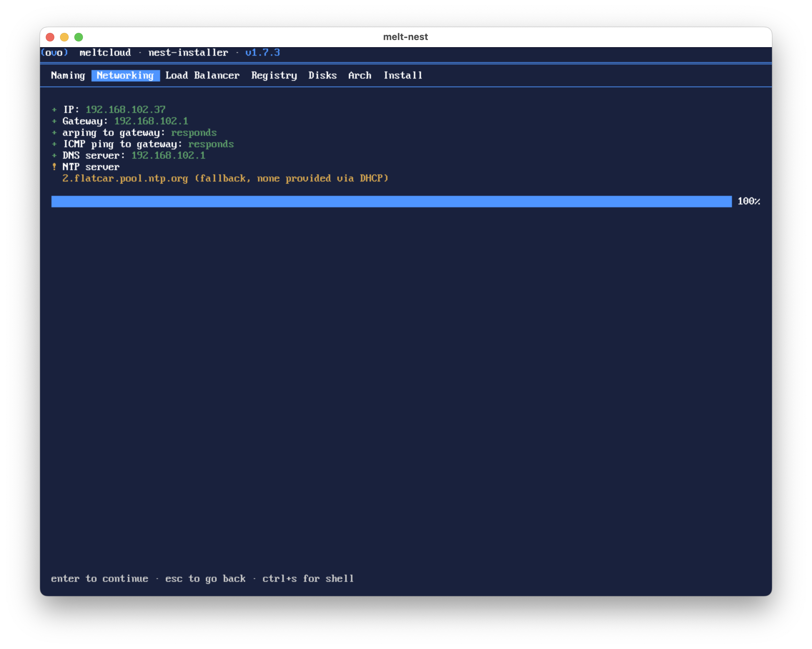Open the Disks tab

click(322, 75)
